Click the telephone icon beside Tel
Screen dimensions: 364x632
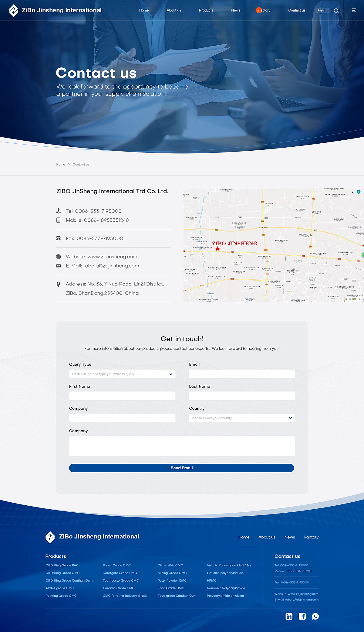[58, 211]
